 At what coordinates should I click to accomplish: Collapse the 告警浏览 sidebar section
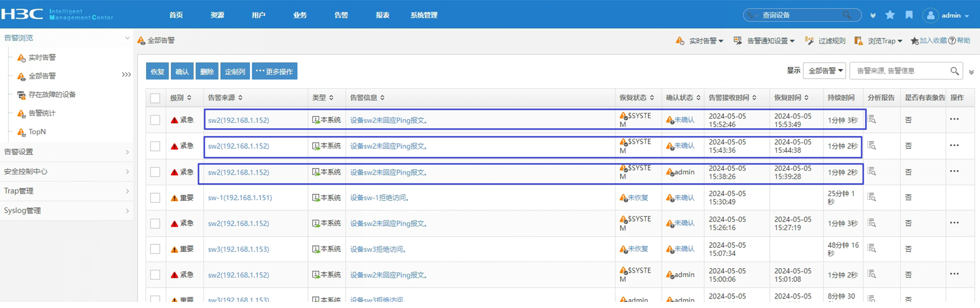click(66, 38)
